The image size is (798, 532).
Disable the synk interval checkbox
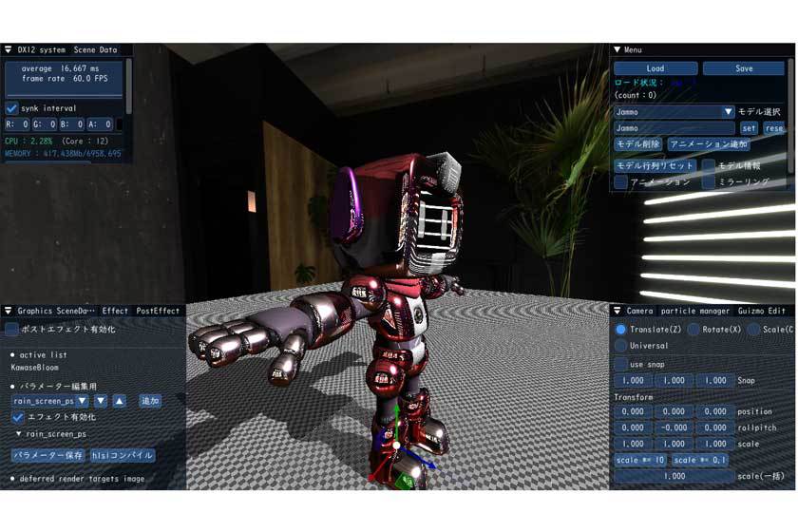tap(12, 108)
